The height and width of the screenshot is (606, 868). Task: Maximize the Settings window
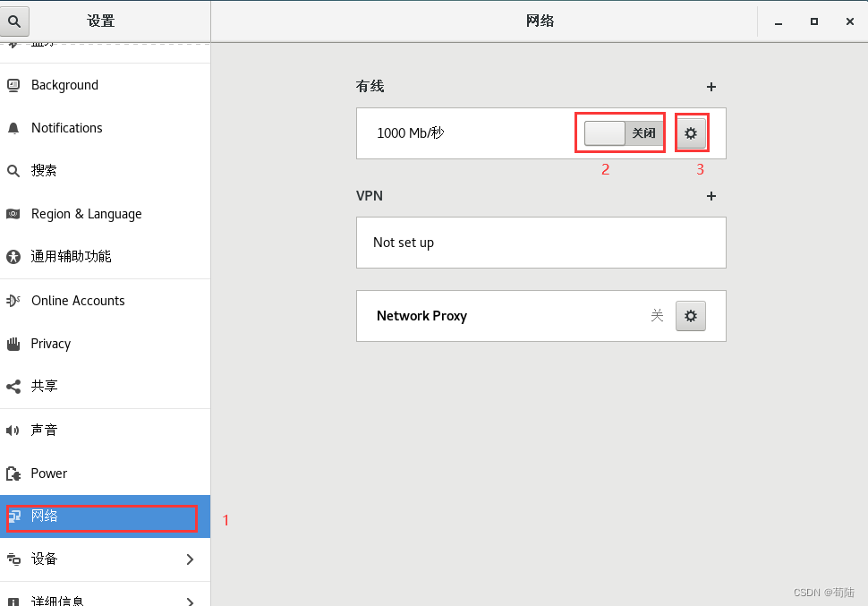(x=814, y=21)
